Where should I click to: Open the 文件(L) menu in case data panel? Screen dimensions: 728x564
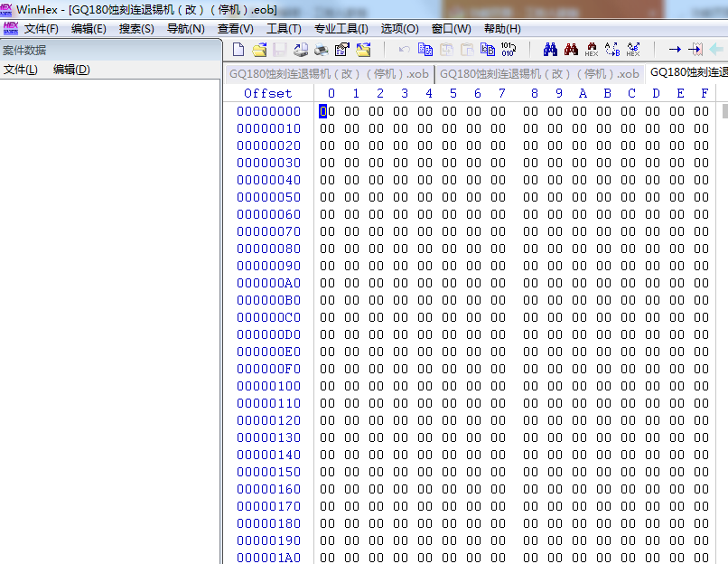tap(20, 70)
